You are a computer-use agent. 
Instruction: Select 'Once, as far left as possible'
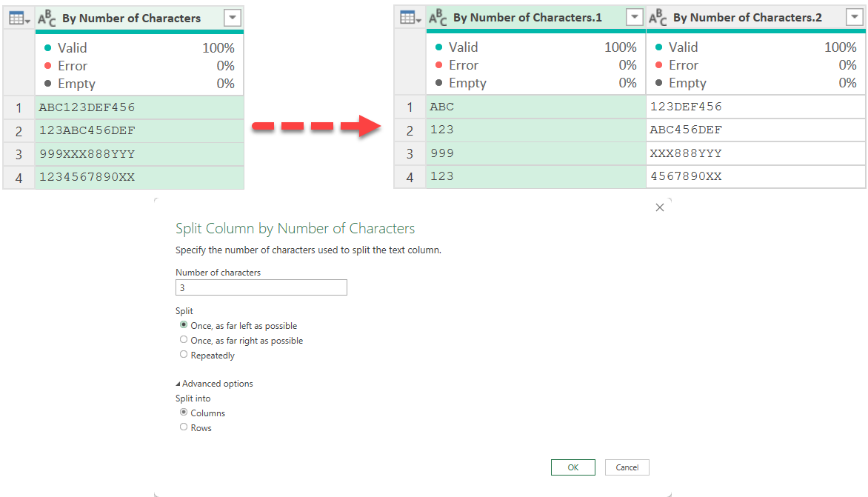(x=184, y=325)
